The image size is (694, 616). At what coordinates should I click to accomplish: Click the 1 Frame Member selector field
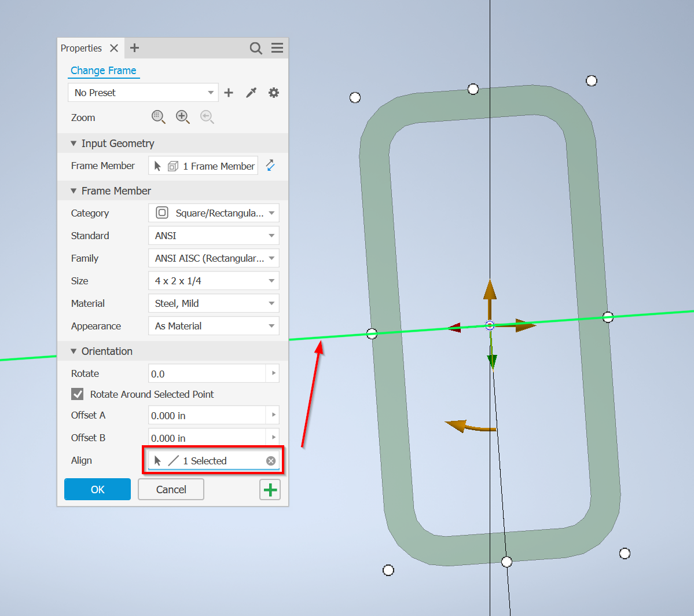click(x=203, y=166)
